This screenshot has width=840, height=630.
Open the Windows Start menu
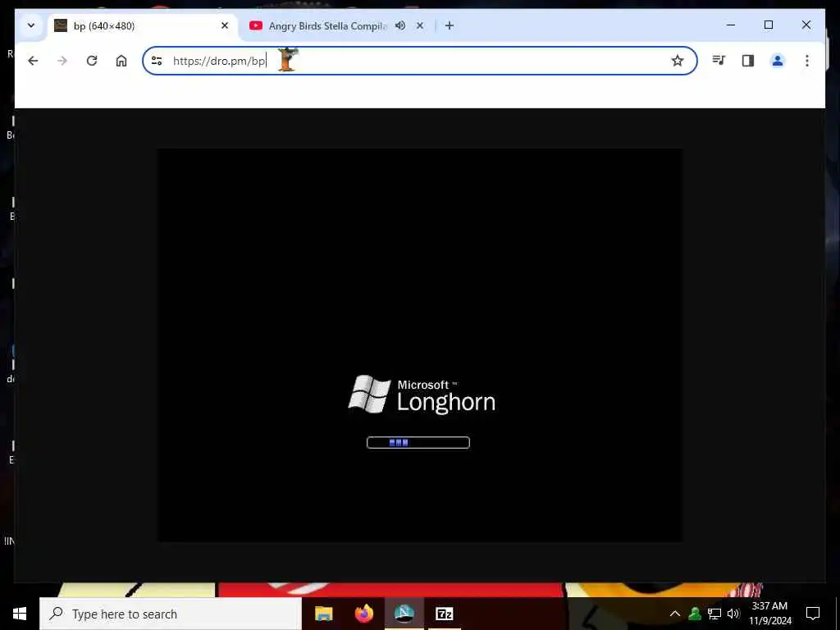(20, 614)
